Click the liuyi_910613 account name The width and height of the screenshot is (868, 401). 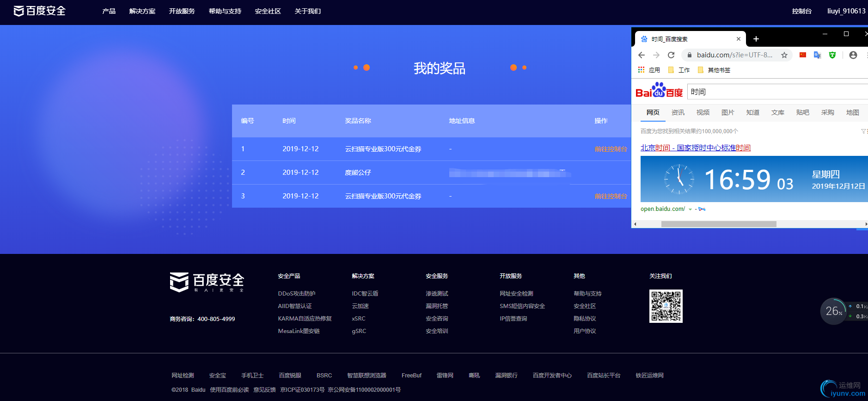pos(846,11)
